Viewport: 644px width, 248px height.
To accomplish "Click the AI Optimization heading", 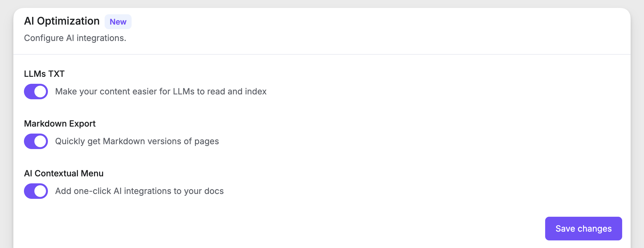I will pos(62,21).
